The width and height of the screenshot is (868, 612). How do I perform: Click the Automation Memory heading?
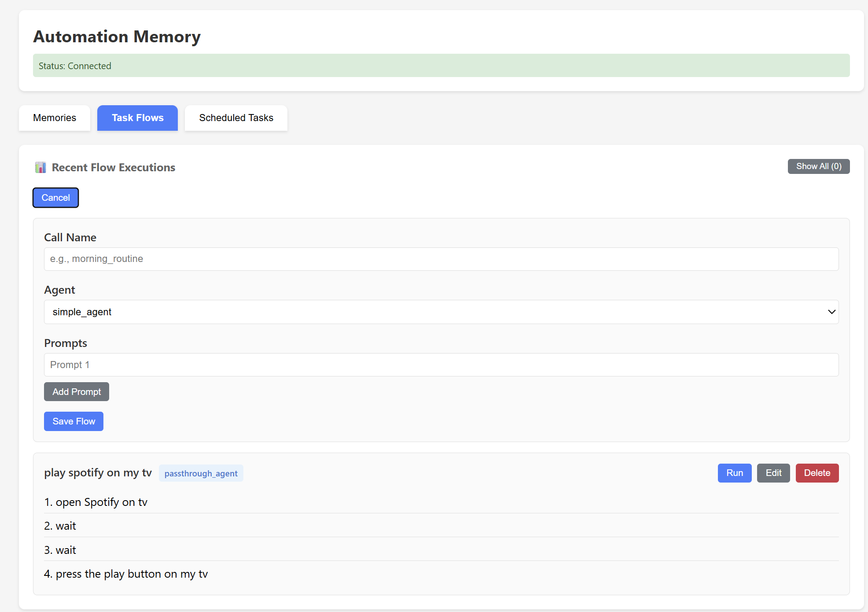[117, 37]
